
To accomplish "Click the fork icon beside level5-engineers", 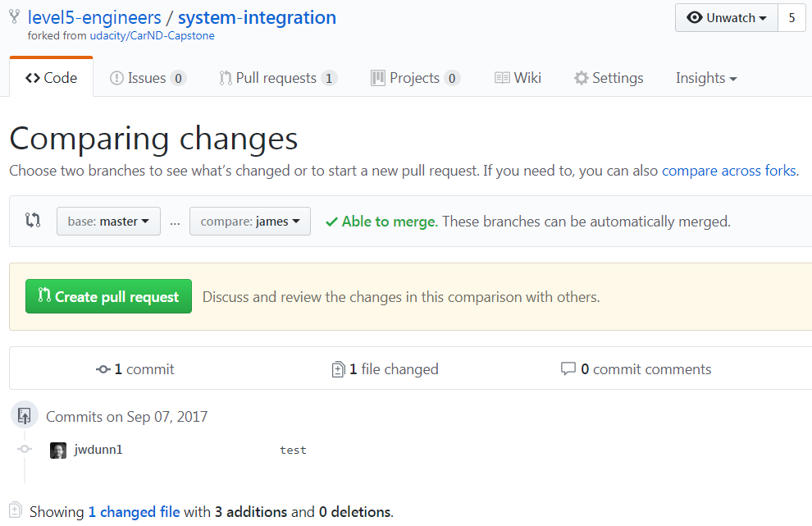I will (15, 17).
